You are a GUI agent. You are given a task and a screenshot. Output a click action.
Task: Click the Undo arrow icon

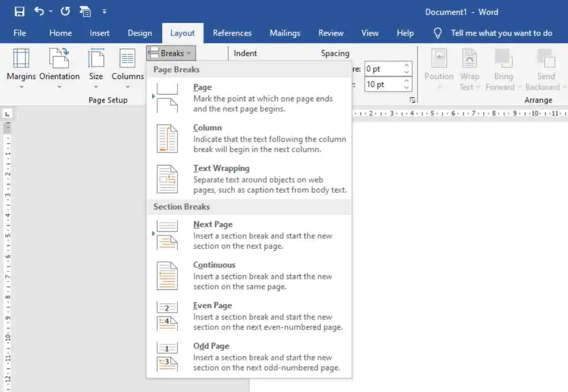point(39,11)
